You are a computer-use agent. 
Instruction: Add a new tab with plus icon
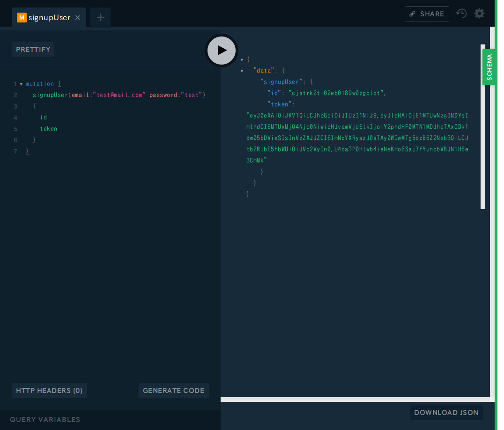click(x=100, y=18)
